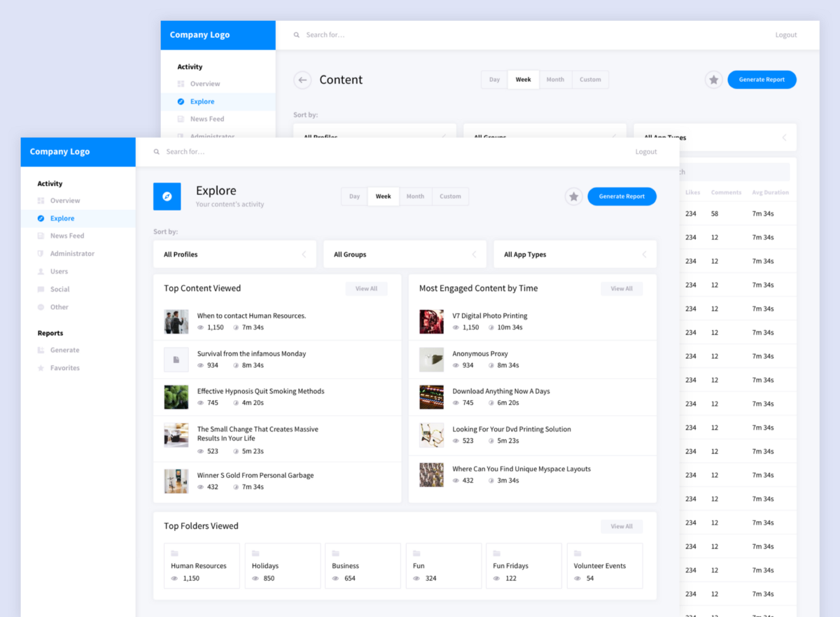The image size is (840, 617).
Task: Click the Volunteer Events folder icon
Action: tap(577, 553)
